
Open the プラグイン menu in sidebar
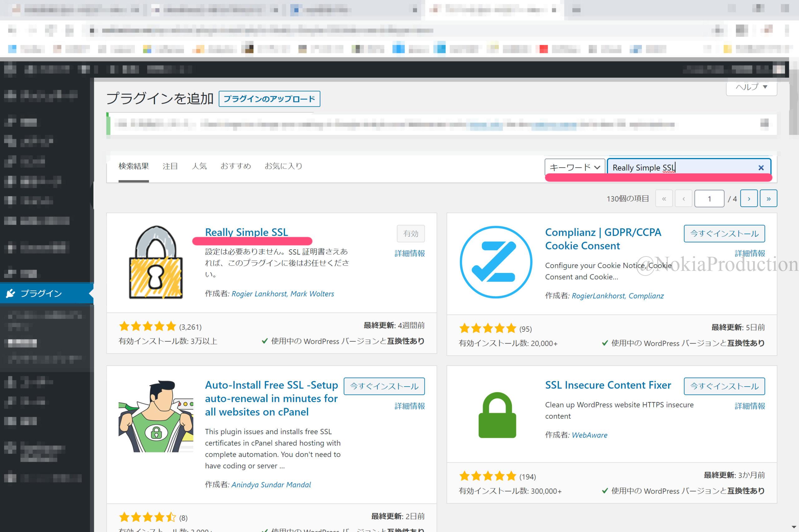coord(47,293)
